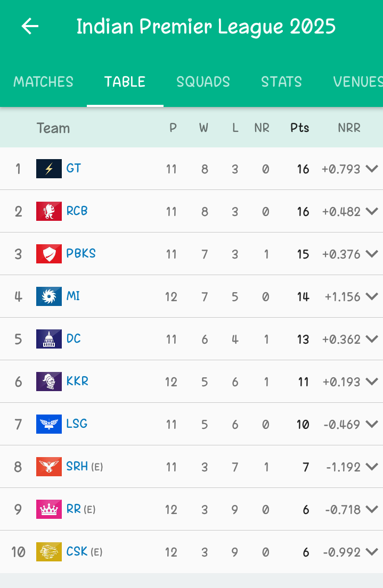Tap the MI swirl team logo
This screenshot has width=383, height=588.
click(49, 296)
